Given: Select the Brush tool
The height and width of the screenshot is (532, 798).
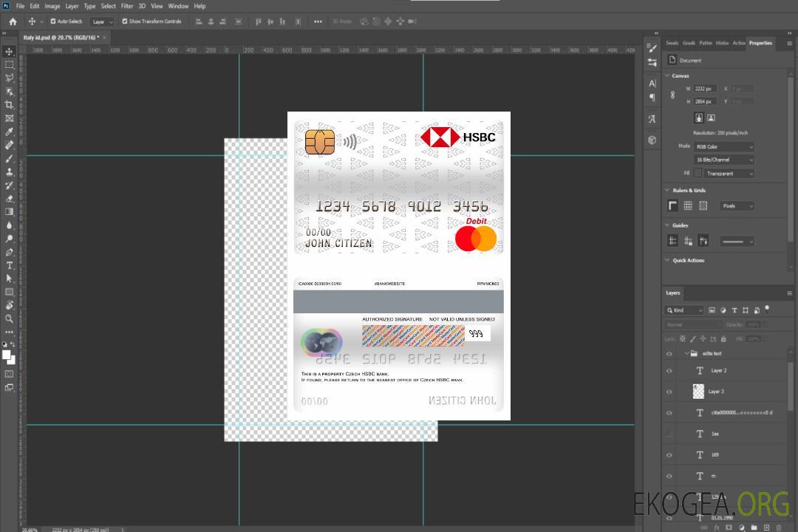Looking at the screenshot, I should 10,159.
